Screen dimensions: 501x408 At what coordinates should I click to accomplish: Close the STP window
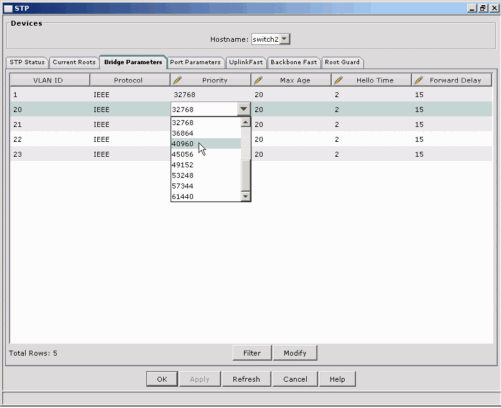point(494,8)
